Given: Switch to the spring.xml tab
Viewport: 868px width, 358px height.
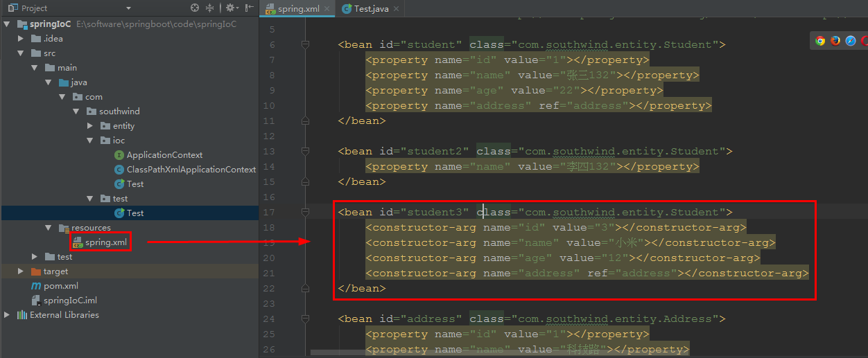Looking at the screenshot, I should tap(299, 9).
